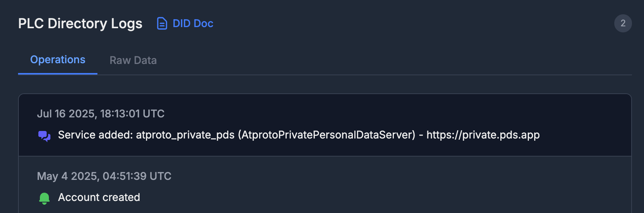
Task: Click the PLC Directory Logs heading
Action: pos(80,23)
